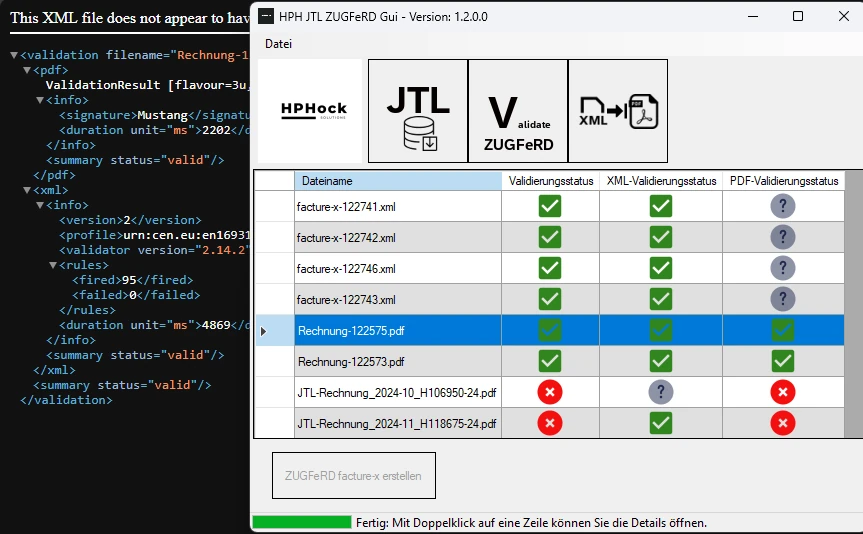Click Validierungsstatus check for facture-x-122742.xml
Screen dimensions: 863x534
point(550,237)
